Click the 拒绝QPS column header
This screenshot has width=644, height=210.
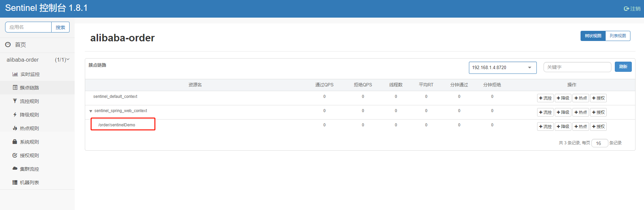[x=363, y=85]
